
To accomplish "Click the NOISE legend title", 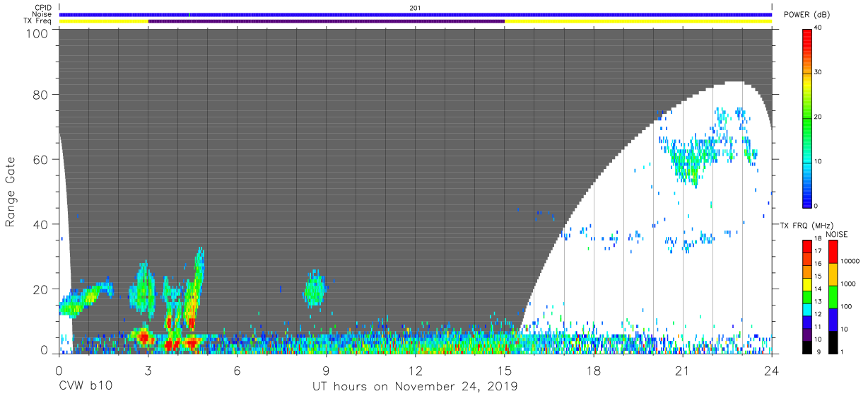I will (837, 234).
